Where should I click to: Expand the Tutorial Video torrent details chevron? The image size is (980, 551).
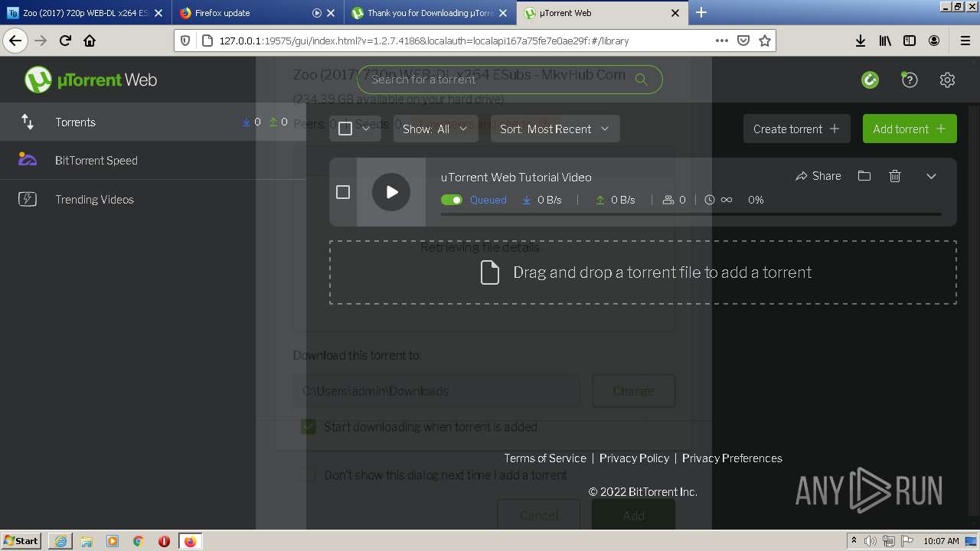(931, 176)
